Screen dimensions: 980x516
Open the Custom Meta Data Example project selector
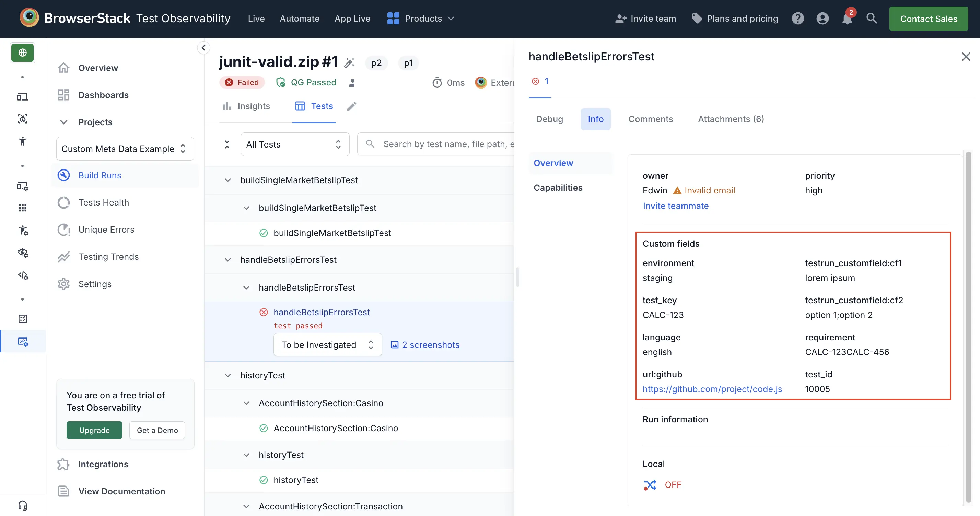click(x=125, y=149)
